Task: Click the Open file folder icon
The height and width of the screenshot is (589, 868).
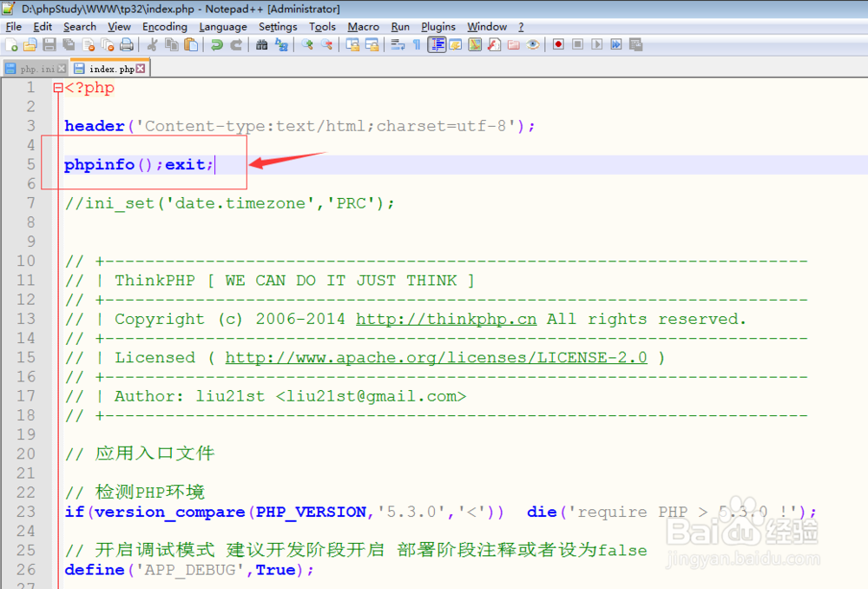Action: (x=30, y=45)
